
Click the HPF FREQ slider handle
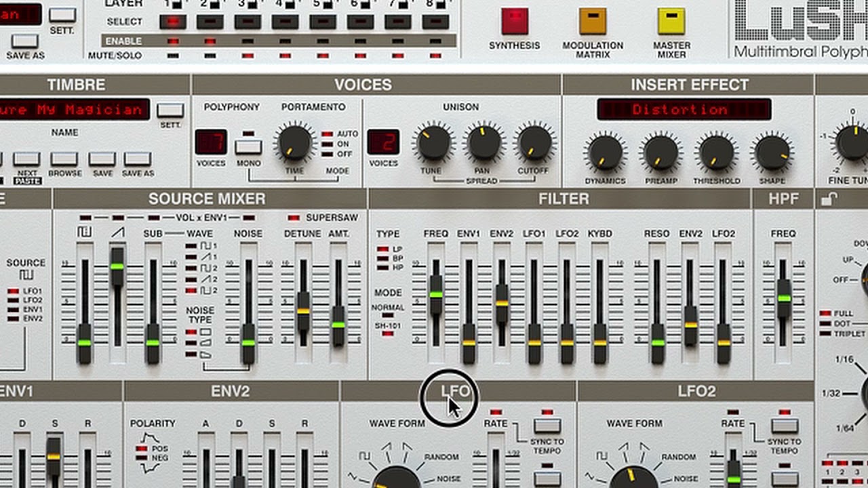784,298
